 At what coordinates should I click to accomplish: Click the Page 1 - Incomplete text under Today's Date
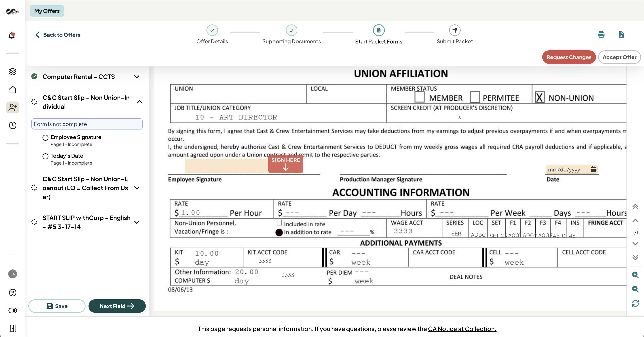pos(71,163)
